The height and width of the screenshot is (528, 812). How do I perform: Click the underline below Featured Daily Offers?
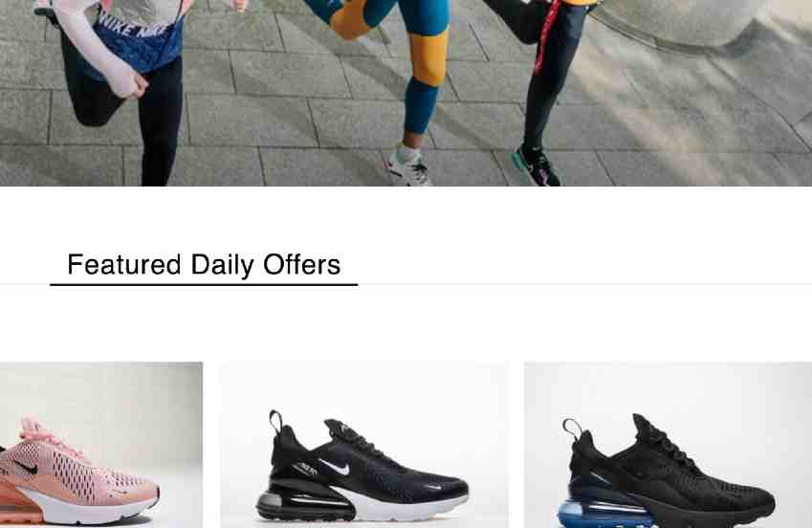tap(204, 284)
